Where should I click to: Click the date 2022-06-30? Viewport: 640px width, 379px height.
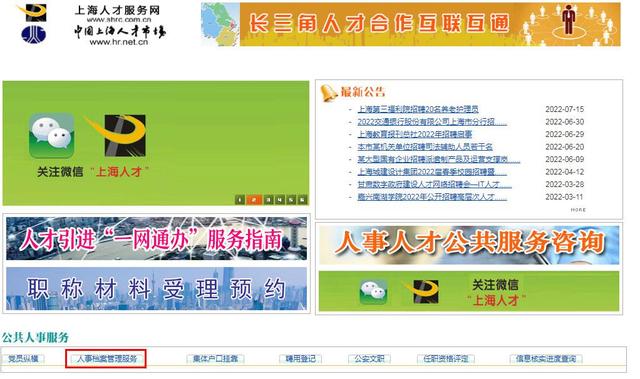pyautogui.click(x=564, y=122)
